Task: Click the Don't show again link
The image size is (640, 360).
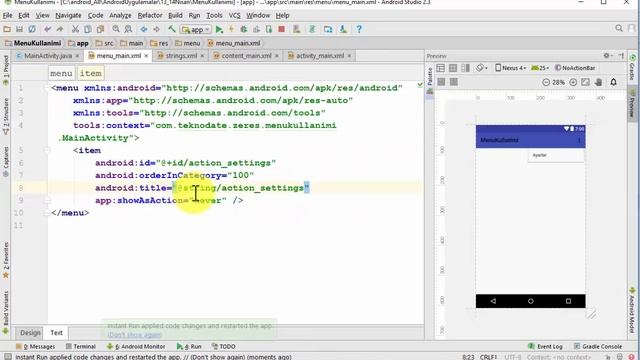Action: pos(134,335)
